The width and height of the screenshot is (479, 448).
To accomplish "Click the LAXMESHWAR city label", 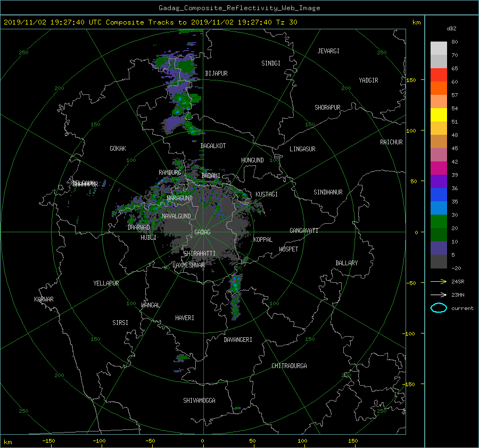I will click(188, 265).
